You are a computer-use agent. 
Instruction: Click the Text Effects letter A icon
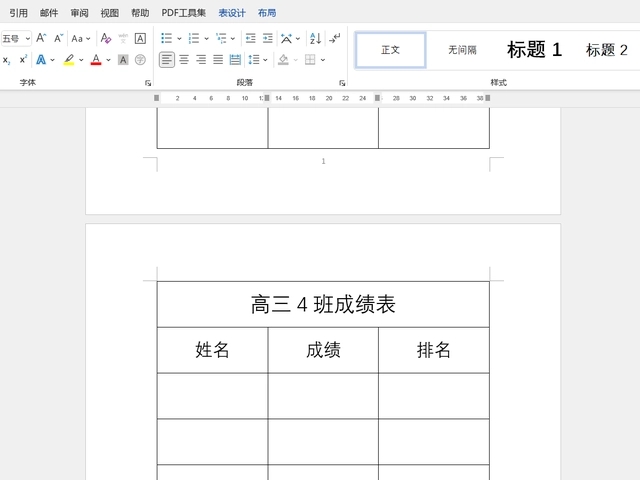(41, 60)
